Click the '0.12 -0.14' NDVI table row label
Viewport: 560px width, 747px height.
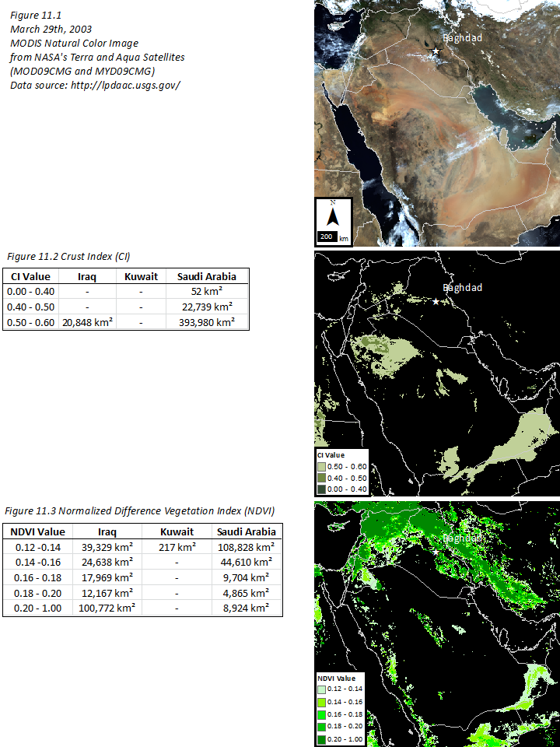click(x=37, y=547)
